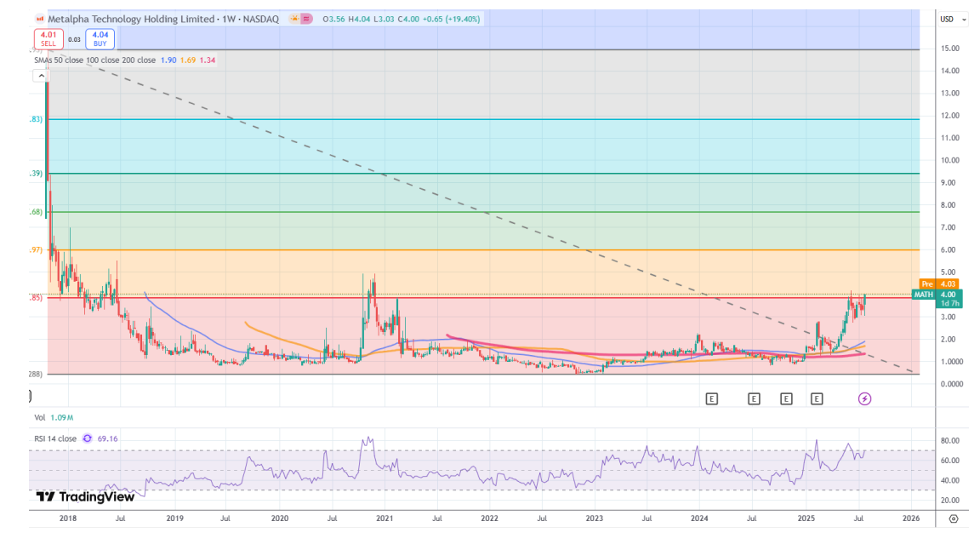The image size is (980, 544).
Task: Click the 6.00 price axis label
Action: click(x=949, y=249)
